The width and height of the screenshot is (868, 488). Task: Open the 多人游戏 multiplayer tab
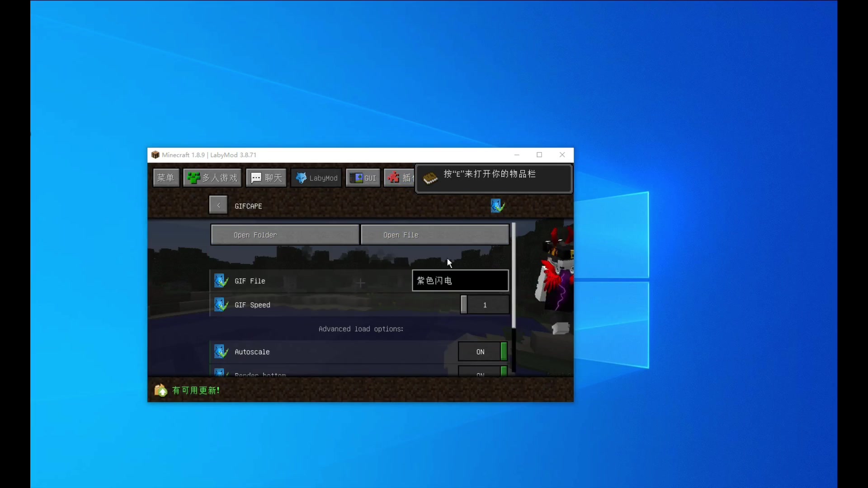click(212, 178)
